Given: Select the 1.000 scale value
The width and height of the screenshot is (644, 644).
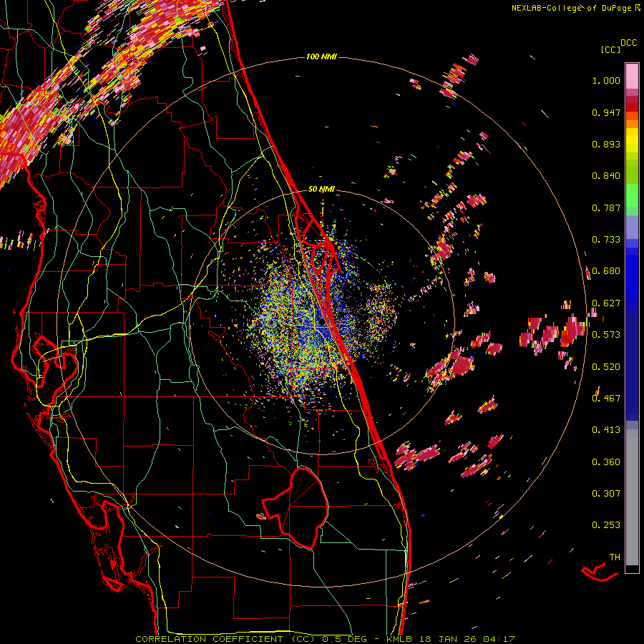Looking at the screenshot, I should click(x=606, y=80).
